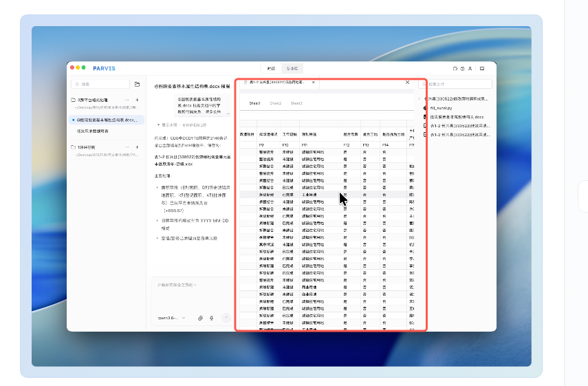Add a new chat to the second project folder
The height and width of the screenshot is (386, 588).
coord(138,147)
